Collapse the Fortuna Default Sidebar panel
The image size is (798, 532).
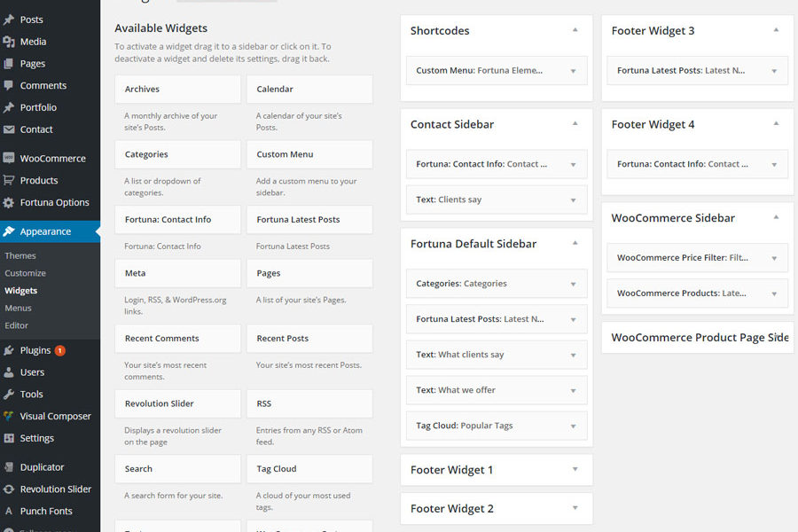[575, 243]
